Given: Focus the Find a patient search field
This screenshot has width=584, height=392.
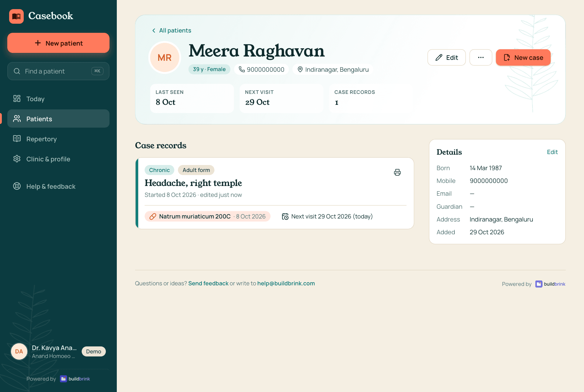Looking at the screenshot, I should [58, 71].
